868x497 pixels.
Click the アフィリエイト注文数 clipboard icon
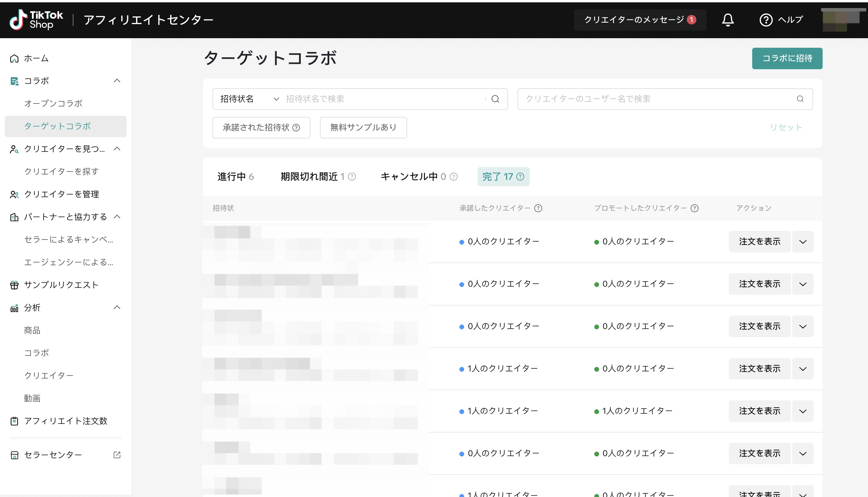point(14,421)
